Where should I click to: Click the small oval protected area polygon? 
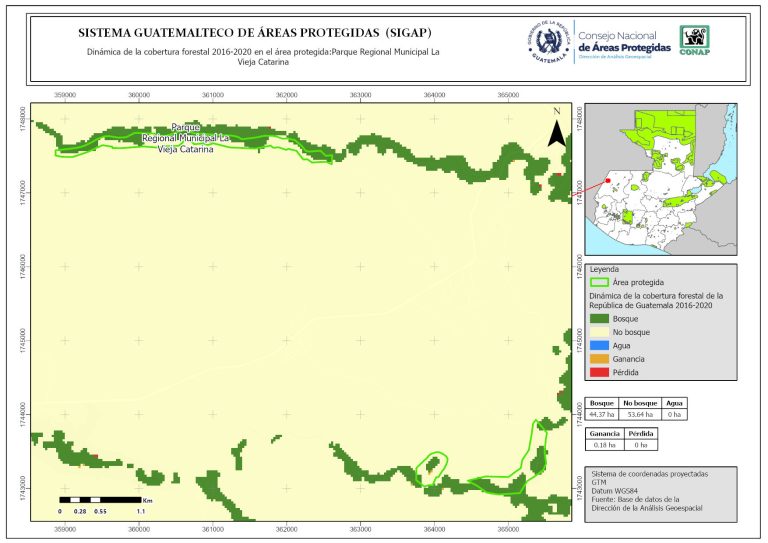432,468
